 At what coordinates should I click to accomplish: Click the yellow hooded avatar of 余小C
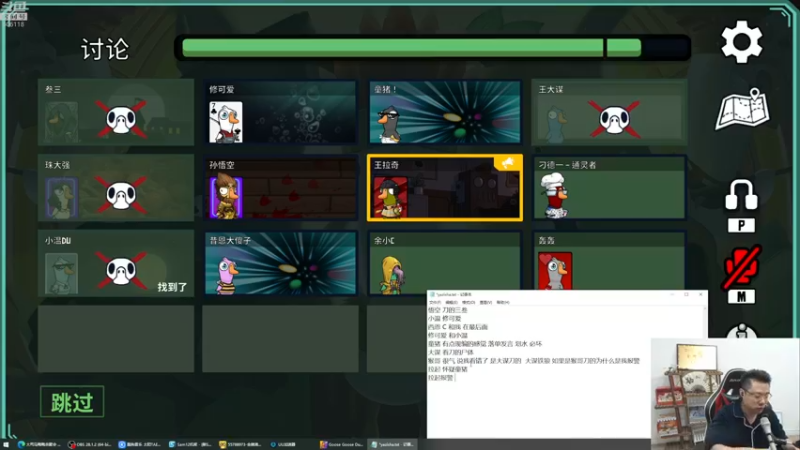[391, 275]
